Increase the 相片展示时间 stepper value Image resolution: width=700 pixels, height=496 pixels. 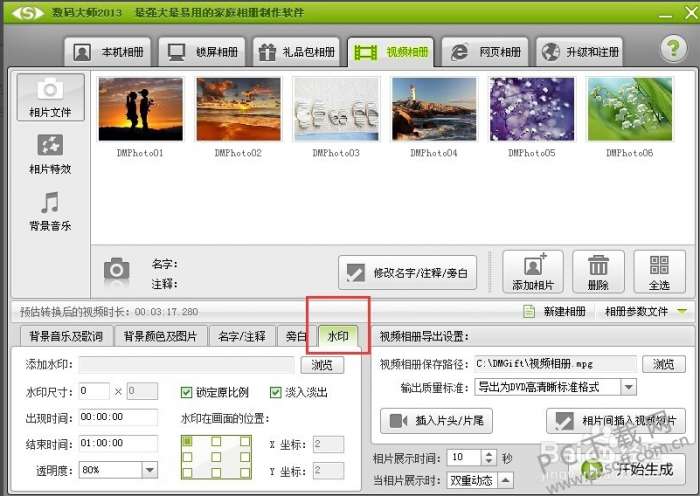tap(489, 454)
